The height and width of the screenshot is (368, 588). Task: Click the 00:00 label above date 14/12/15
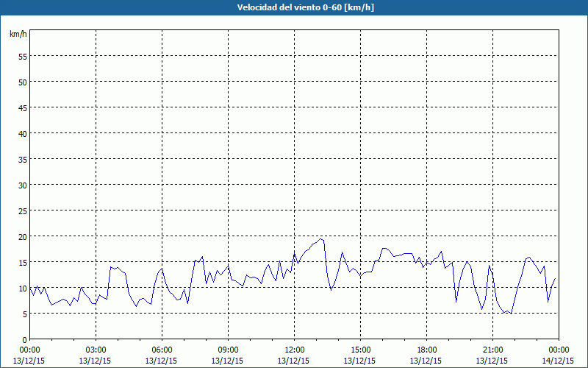pos(559,350)
